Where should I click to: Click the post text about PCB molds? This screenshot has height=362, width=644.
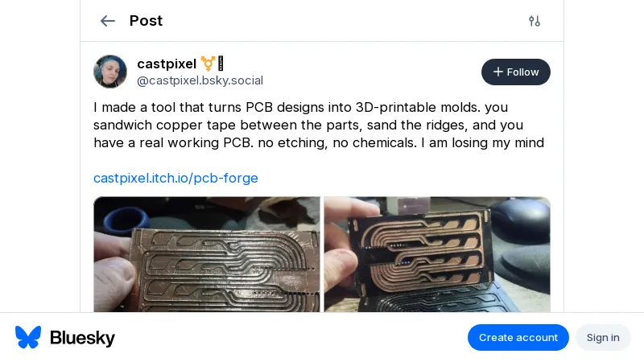(x=319, y=125)
